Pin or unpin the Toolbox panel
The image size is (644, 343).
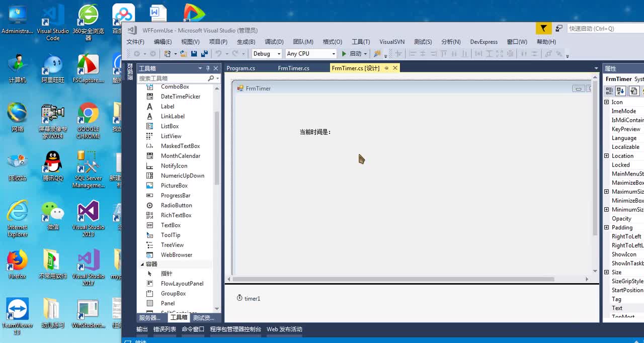(208, 68)
